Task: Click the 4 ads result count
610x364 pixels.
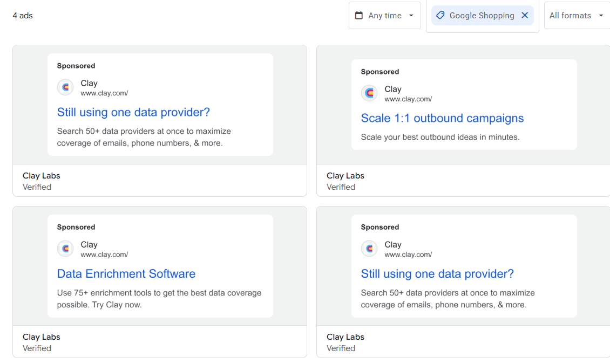Action: coord(23,16)
